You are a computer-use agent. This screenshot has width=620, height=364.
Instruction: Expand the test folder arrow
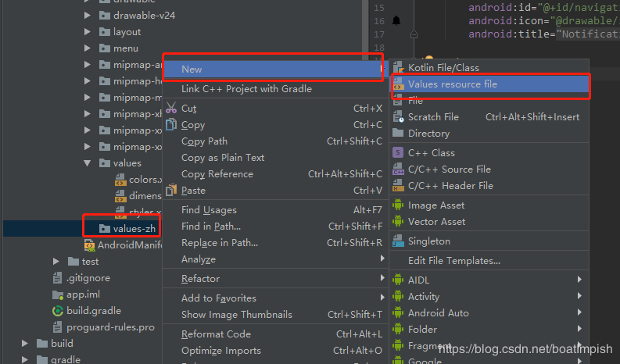pyautogui.click(x=56, y=261)
